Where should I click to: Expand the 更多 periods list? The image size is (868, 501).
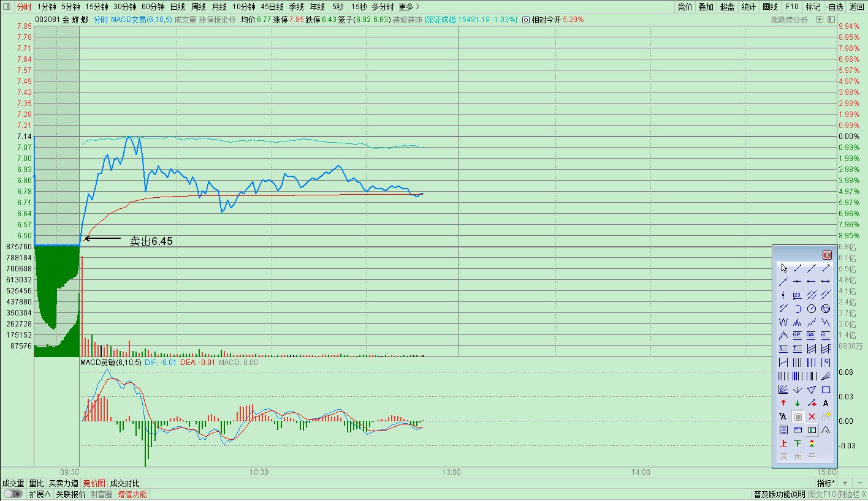pos(409,7)
